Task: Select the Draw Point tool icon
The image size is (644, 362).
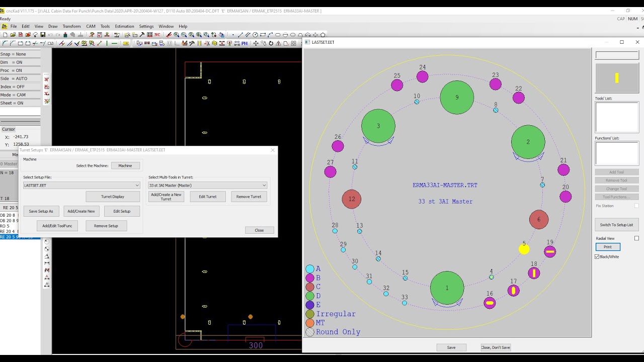Action: [233, 35]
